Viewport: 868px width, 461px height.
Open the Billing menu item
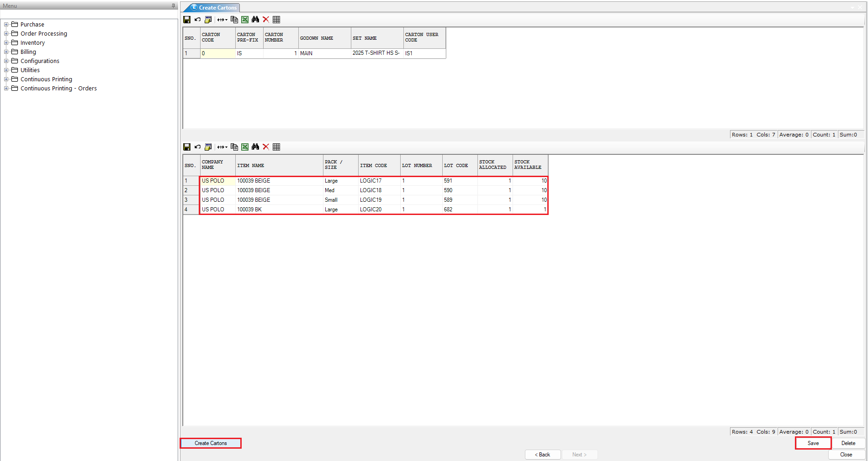click(28, 52)
